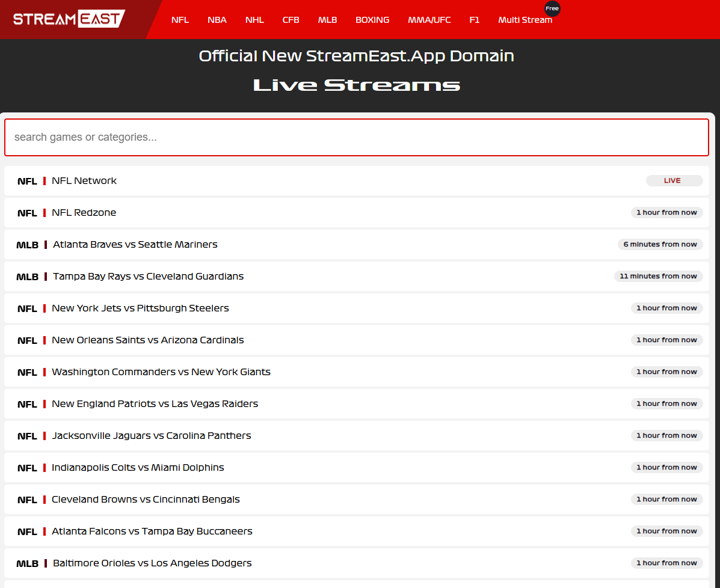
Task: Open the NFL Network stream
Action: point(356,180)
